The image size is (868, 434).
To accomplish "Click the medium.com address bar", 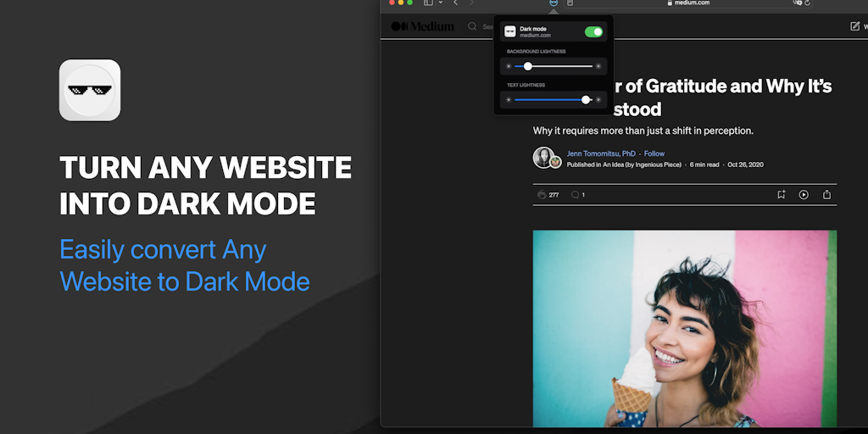I will click(688, 3).
